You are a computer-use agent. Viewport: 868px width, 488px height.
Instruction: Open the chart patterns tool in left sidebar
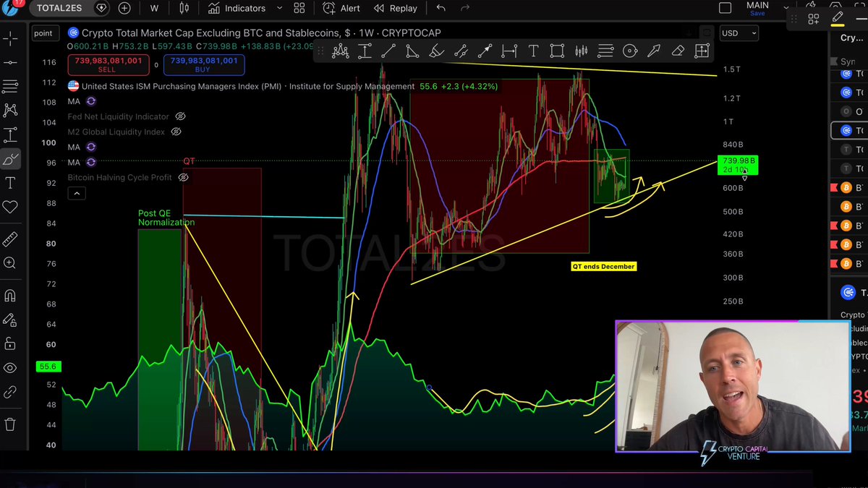[x=10, y=110]
